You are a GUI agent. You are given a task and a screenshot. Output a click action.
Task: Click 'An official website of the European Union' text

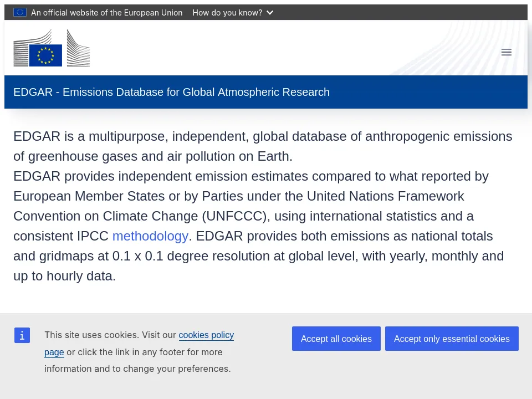pyautogui.click(x=107, y=13)
